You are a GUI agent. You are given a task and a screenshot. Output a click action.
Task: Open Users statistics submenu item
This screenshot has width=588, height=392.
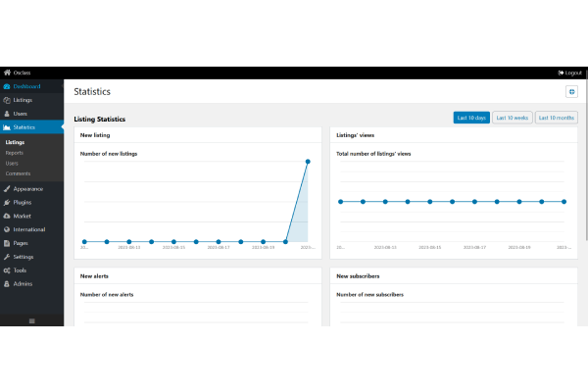point(13,164)
